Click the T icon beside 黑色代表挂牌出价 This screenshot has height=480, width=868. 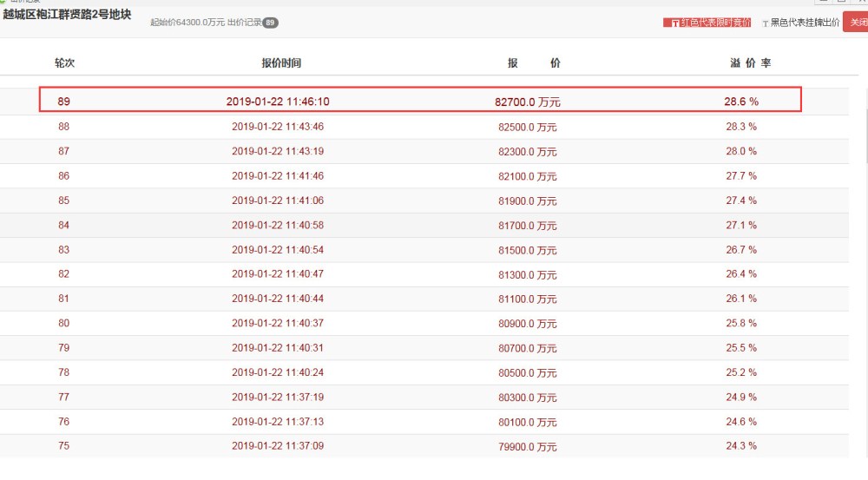pos(765,23)
